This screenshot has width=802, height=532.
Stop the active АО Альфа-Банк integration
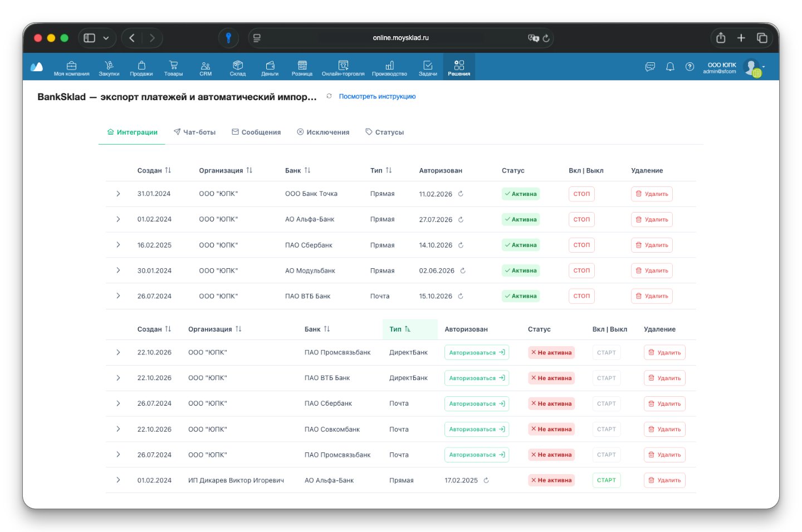(581, 220)
